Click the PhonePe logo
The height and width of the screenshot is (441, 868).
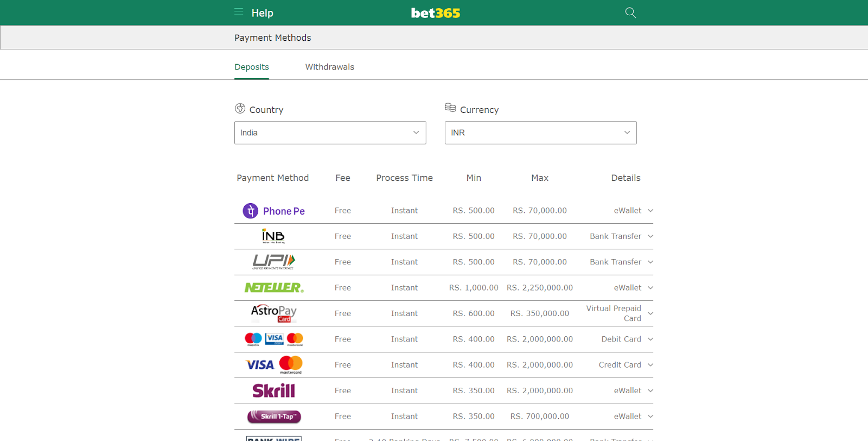click(274, 211)
